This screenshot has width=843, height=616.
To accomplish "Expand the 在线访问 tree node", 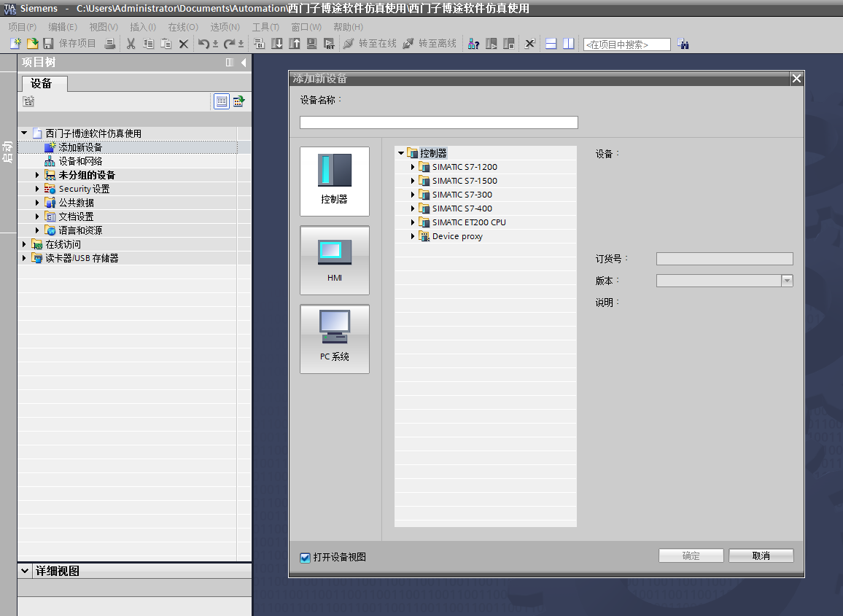I will (24, 244).
